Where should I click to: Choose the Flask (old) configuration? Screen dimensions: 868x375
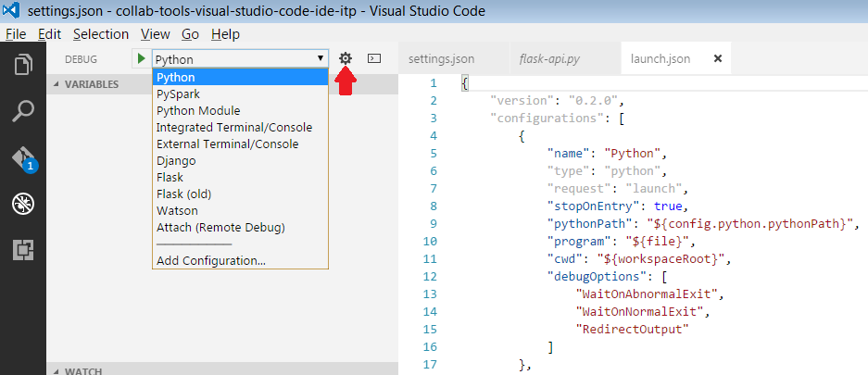tap(240, 194)
